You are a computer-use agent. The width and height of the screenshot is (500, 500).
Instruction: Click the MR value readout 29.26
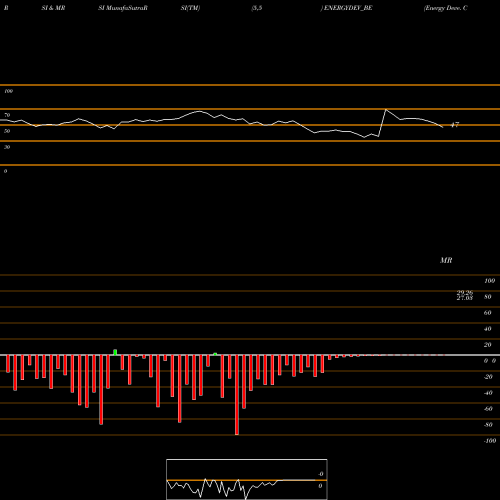tap(465, 293)
